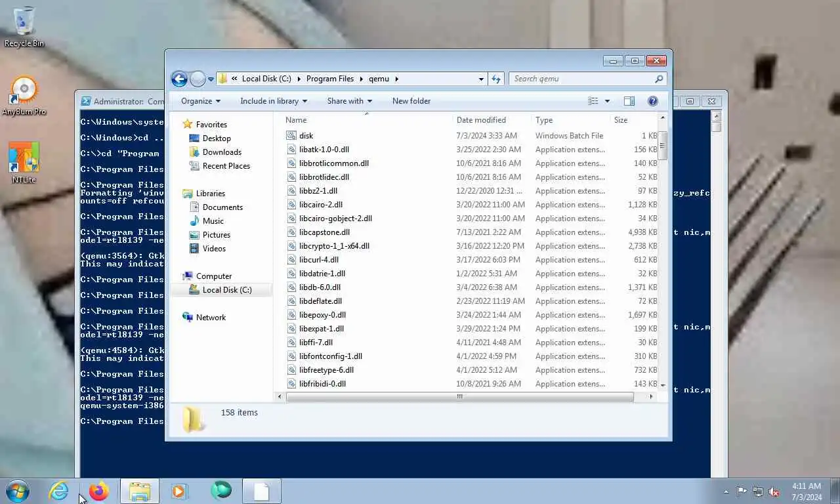Open the Recycle Bin desktop icon
This screenshot has width=840, height=504.
click(24, 27)
